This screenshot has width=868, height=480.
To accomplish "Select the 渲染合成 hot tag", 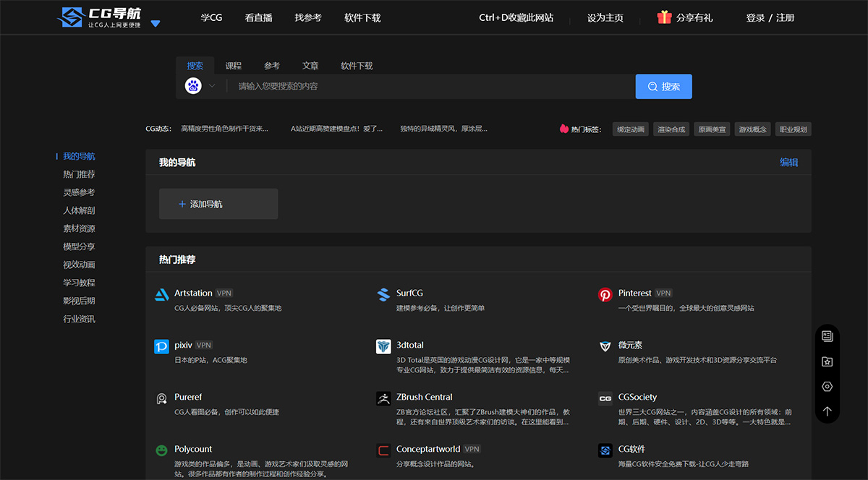I will coord(671,128).
